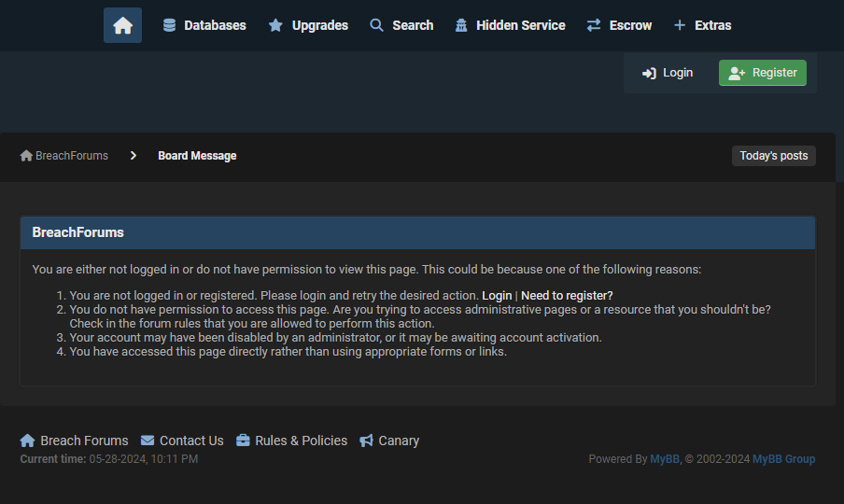
Task: Expand the Extras menu
Action: tap(702, 25)
